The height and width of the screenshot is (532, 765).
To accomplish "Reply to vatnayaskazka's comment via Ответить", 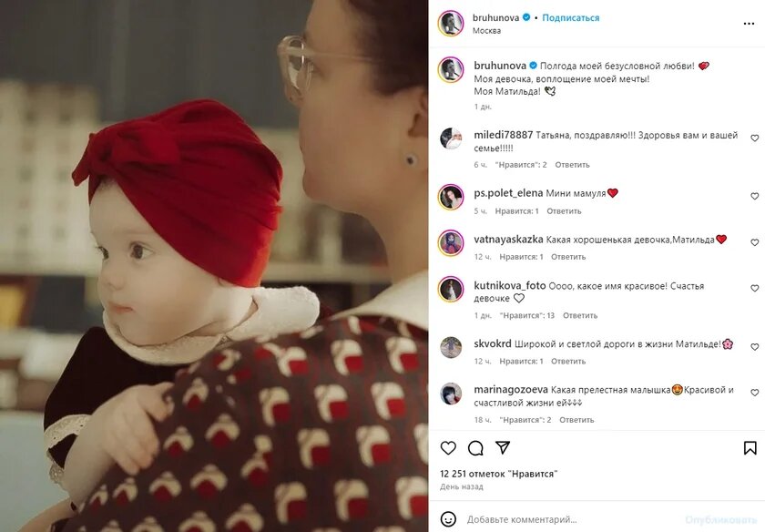I will [568, 257].
